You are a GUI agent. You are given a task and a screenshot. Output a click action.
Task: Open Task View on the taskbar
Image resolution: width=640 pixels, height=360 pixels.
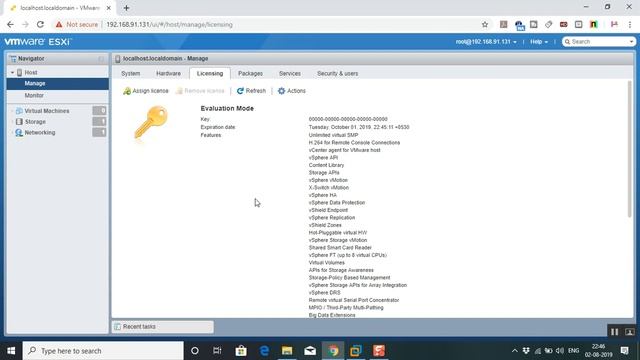[217, 351]
